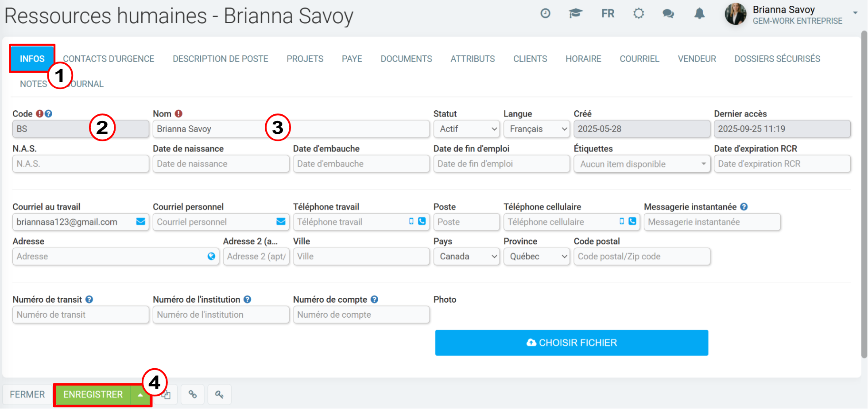
Task: Click the mobile icon in Téléphone cellulaire
Action: (622, 221)
